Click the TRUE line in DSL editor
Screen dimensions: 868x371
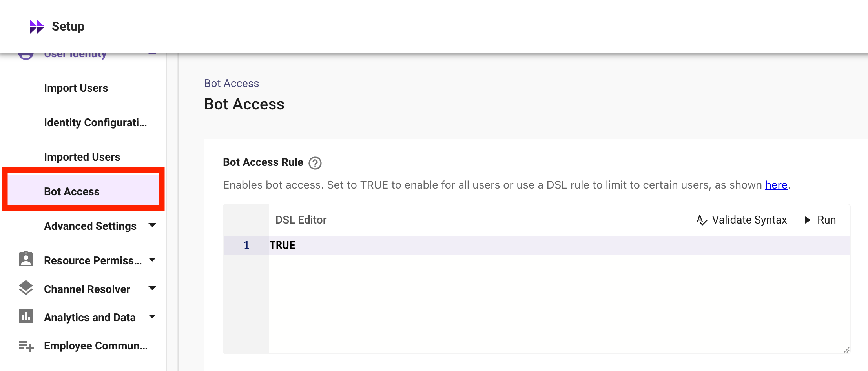[283, 246]
